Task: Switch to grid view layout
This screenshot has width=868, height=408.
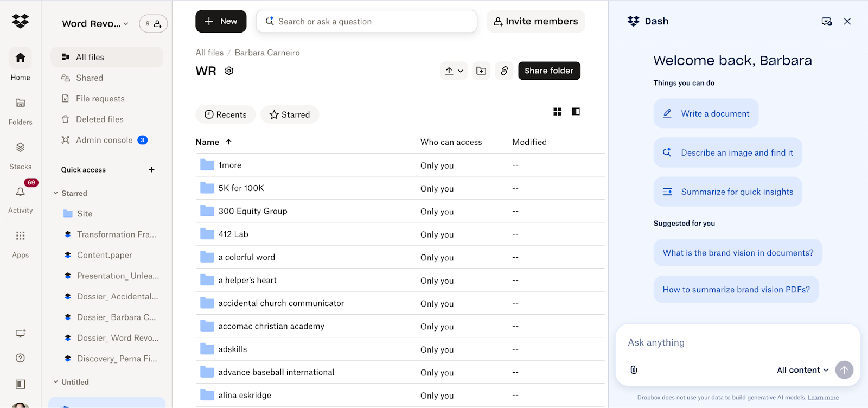Action: 557,112
